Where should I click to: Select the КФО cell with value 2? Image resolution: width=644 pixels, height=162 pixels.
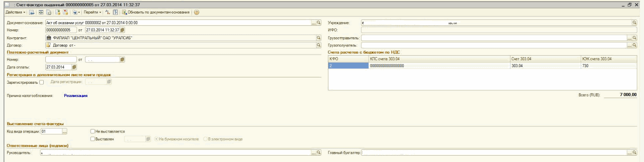coord(348,66)
